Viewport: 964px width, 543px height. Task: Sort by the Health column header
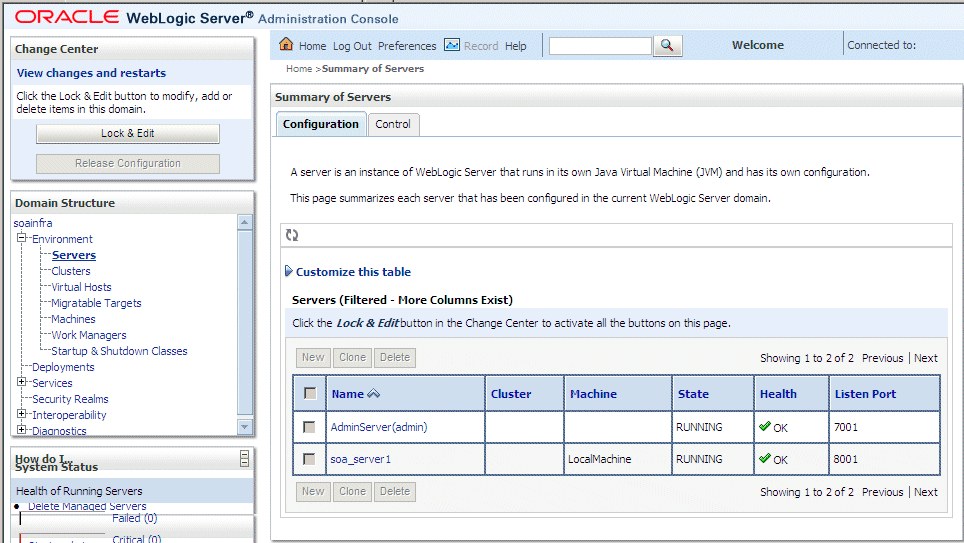pos(778,394)
